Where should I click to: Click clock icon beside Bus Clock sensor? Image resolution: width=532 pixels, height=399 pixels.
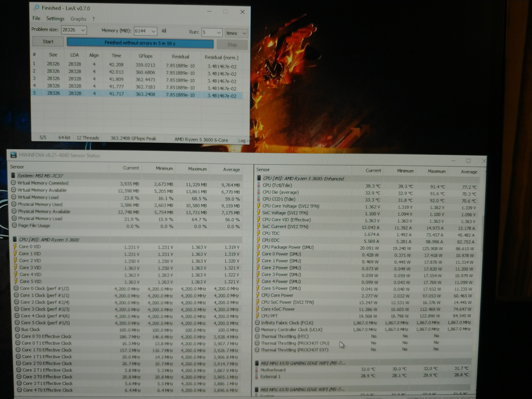point(17,329)
